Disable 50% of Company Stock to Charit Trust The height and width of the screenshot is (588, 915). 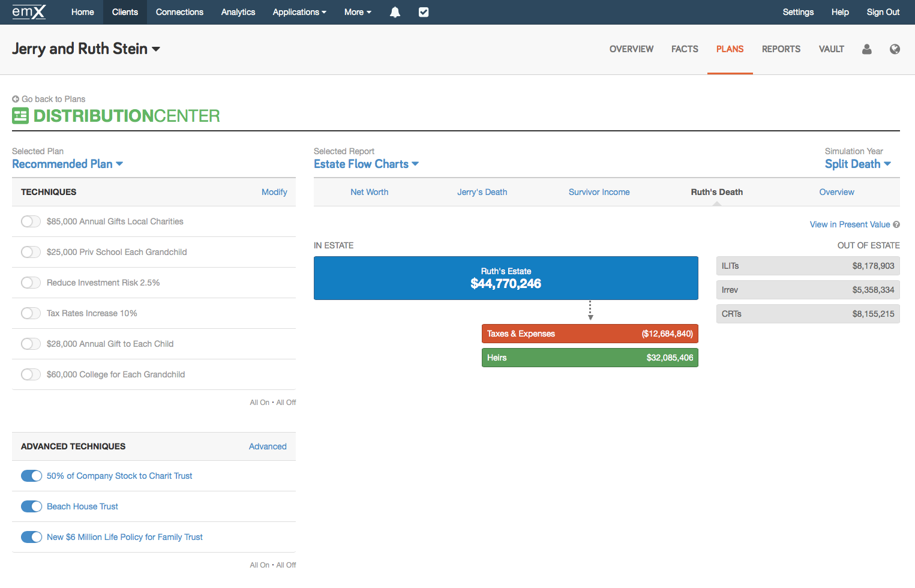click(31, 476)
